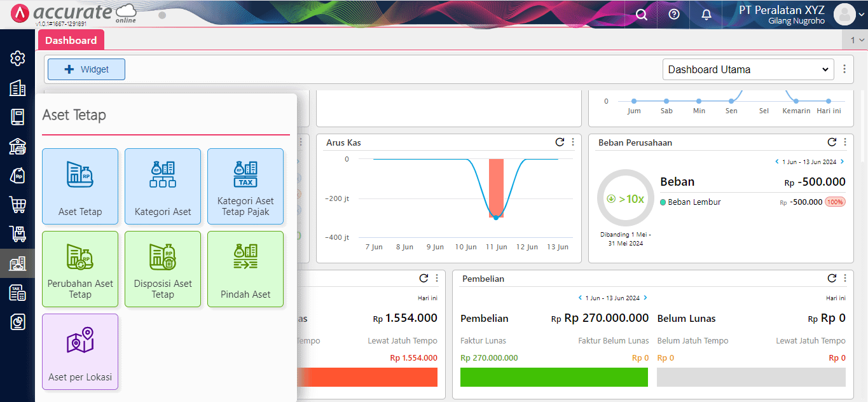Click the Beban Perusahaan widget title
Image resolution: width=868 pixels, height=402 pixels.
[635, 142]
